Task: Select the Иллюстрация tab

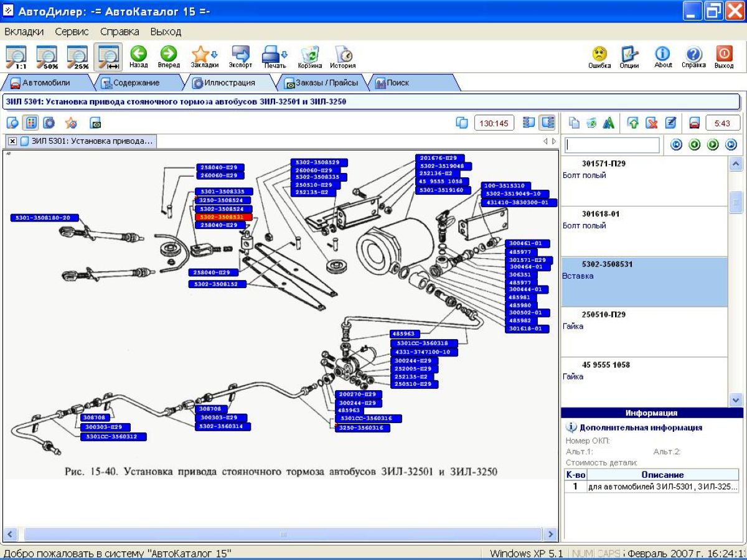Action: (x=229, y=83)
